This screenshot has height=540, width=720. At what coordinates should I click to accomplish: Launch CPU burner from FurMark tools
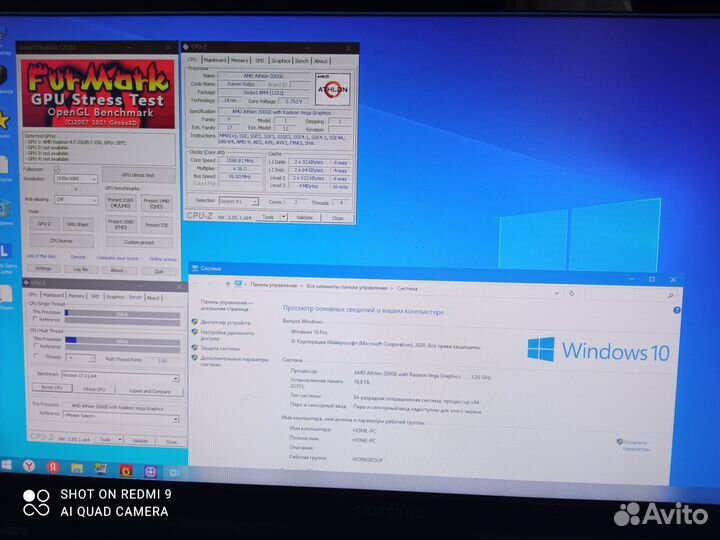tap(61, 241)
